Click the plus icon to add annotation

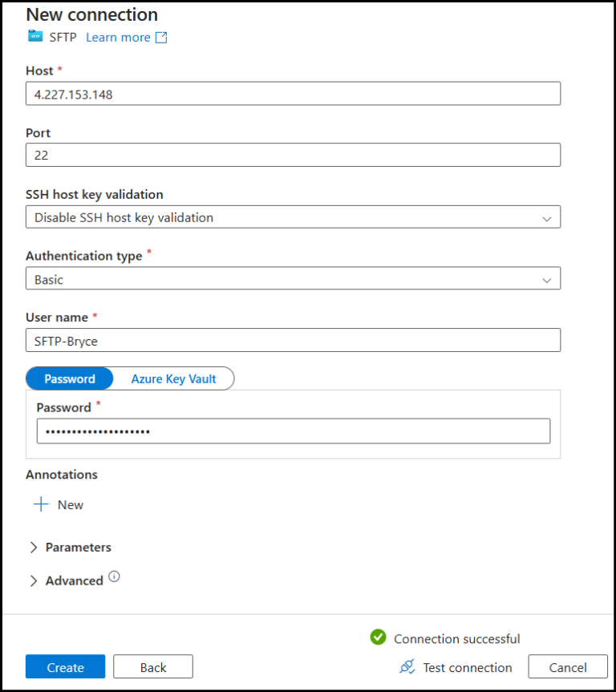41,504
